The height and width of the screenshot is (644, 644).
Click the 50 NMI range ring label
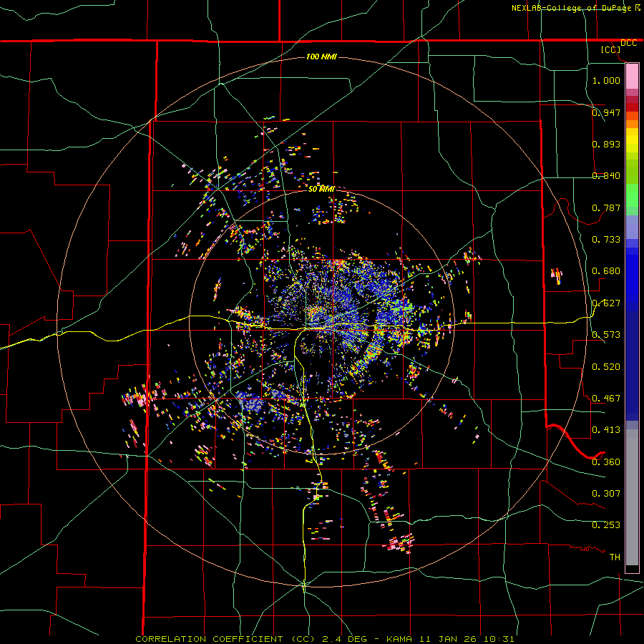[x=321, y=189]
